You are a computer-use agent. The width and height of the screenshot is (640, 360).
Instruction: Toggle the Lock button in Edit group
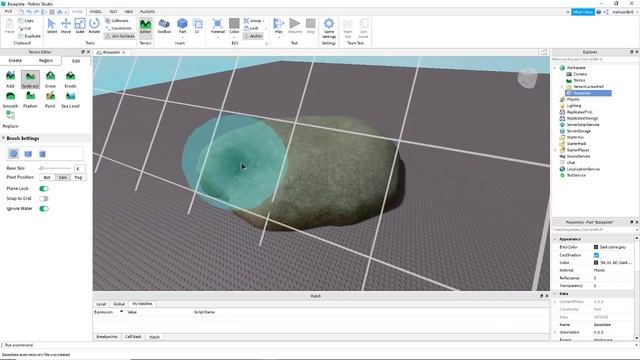pos(251,28)
